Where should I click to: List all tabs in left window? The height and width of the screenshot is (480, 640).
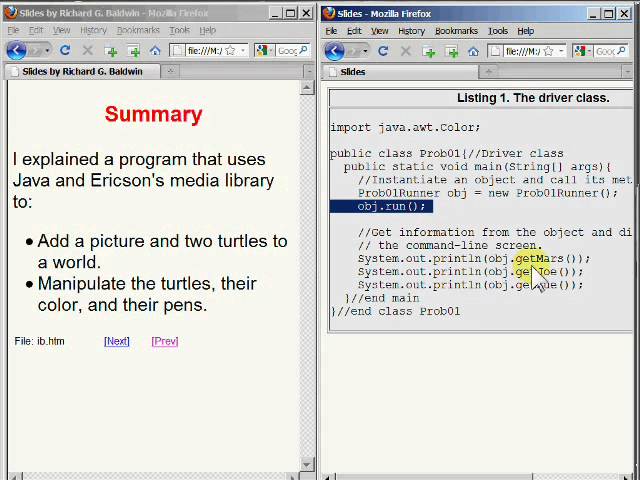click(309, 71)
